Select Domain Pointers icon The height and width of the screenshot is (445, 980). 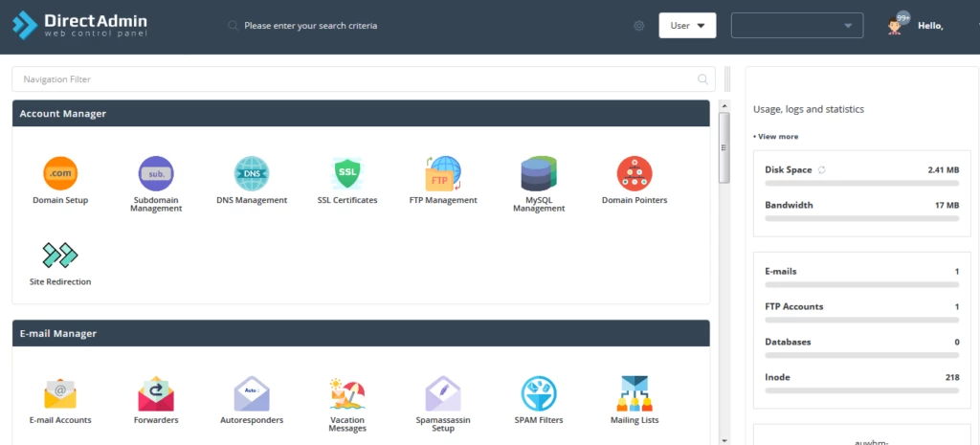(635, 174)
